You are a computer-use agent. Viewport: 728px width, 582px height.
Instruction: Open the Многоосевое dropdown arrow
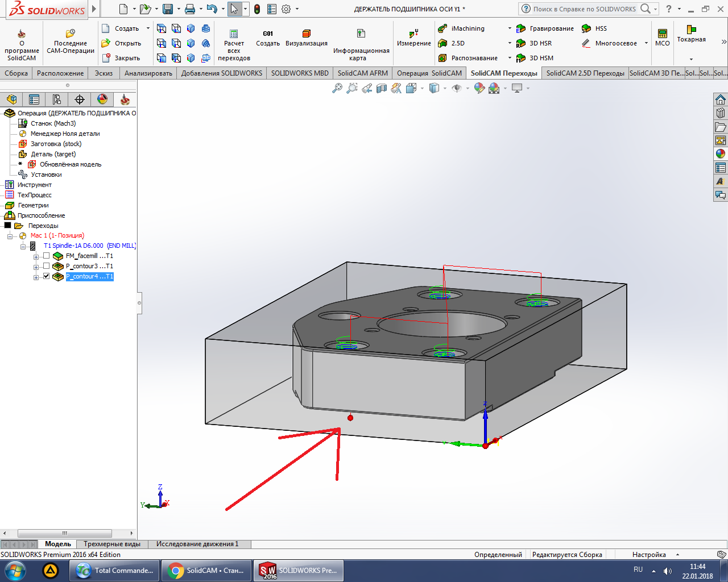[x=646, y=43]
